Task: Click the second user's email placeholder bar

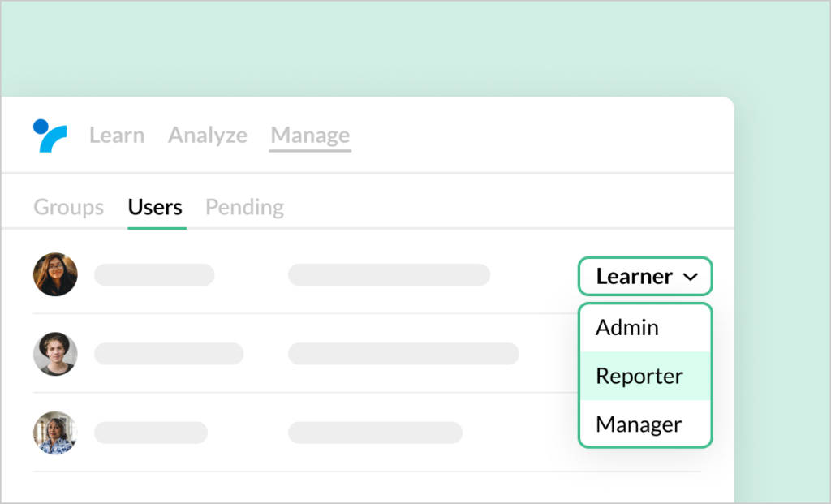Action: 404,353
